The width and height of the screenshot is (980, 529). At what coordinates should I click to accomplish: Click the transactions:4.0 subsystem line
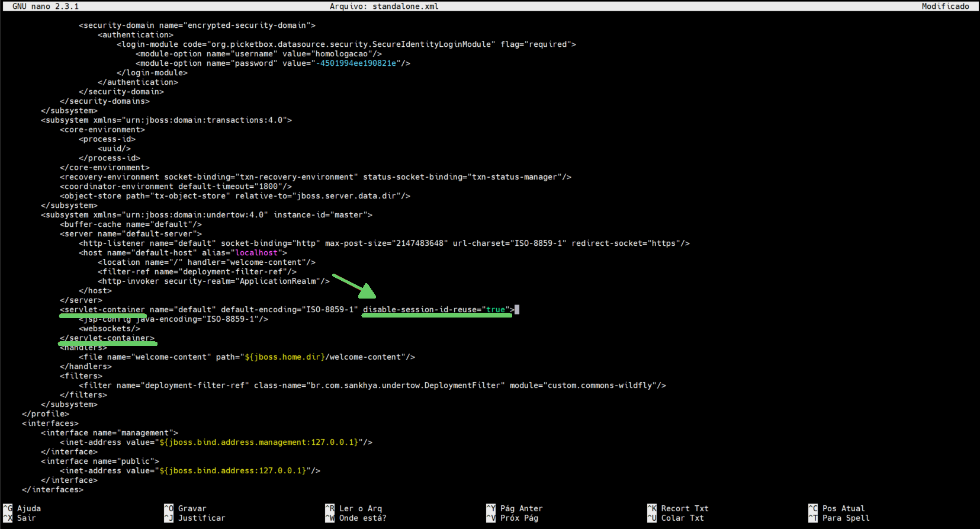click(166, 120)
